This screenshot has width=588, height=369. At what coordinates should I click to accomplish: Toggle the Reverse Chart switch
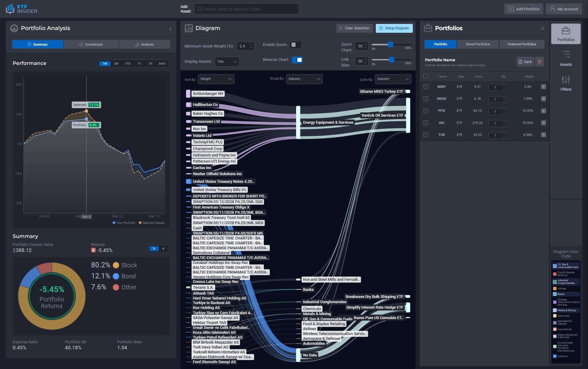click(x=297, y=60)
